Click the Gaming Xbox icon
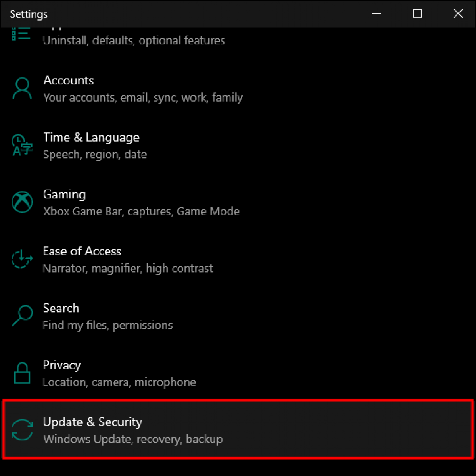 coord(22,202)
